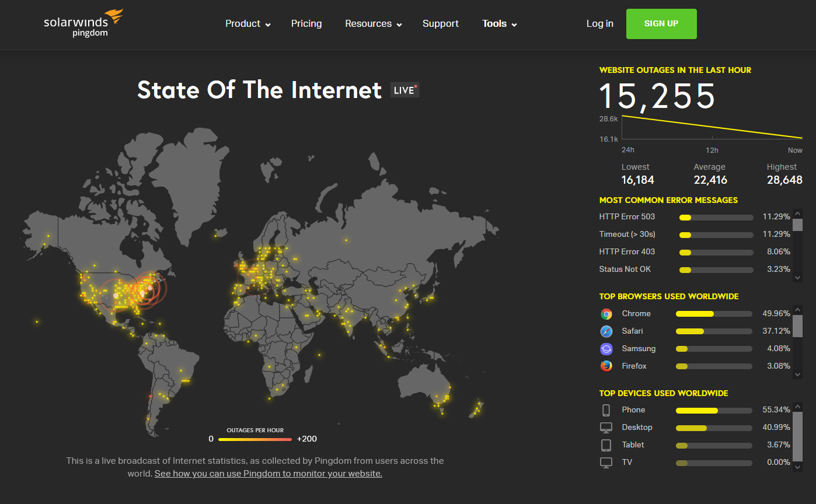Screen dimensions: 816x504
Task: Click the Phone usage percentage bar
Action: point(714,410)
